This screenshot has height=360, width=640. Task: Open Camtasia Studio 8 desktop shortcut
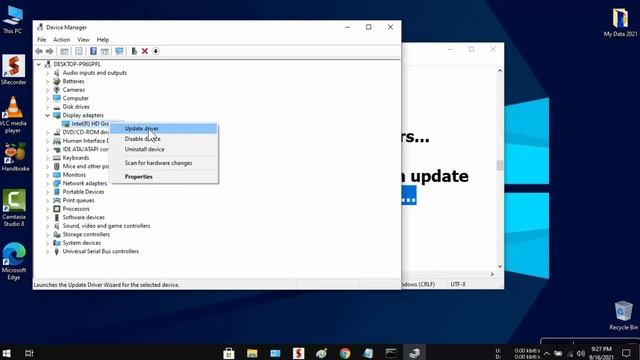pyautogui.click(x=14, y=208)
